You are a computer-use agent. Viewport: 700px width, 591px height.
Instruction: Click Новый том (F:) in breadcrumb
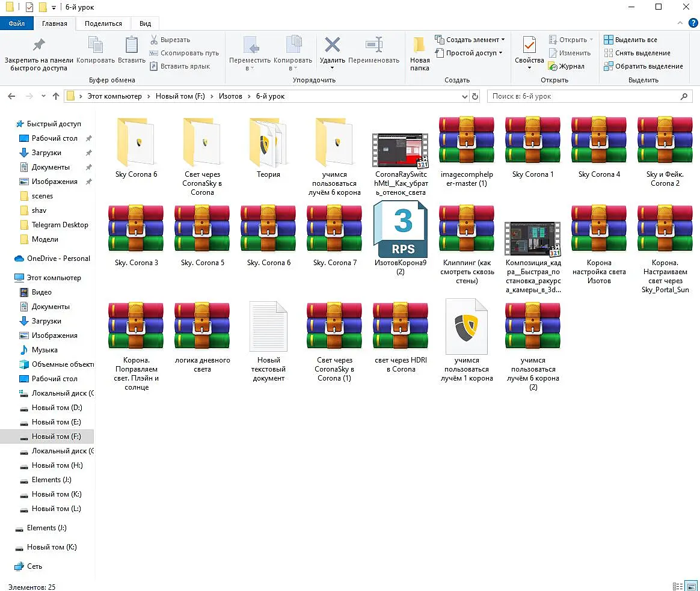180,96
